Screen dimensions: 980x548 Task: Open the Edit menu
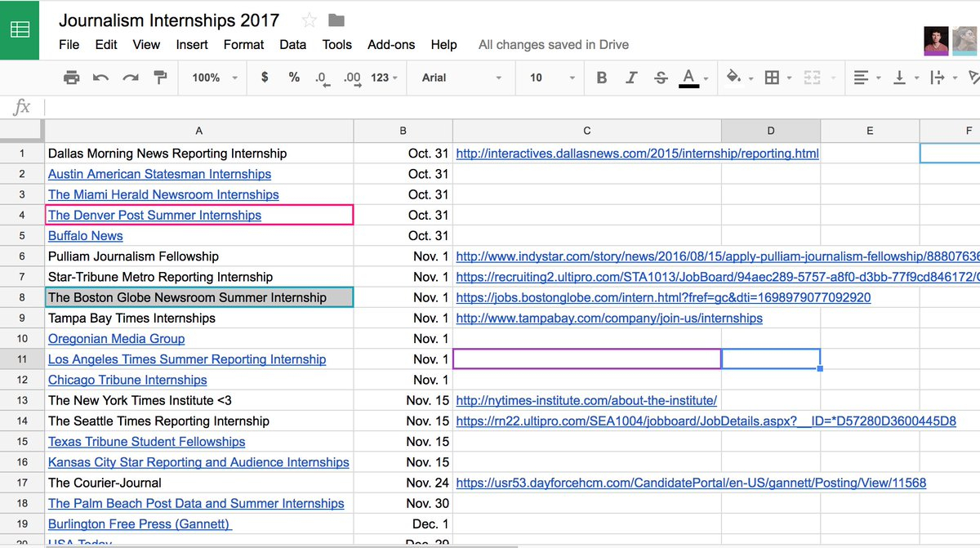click(x=106, y=45)
